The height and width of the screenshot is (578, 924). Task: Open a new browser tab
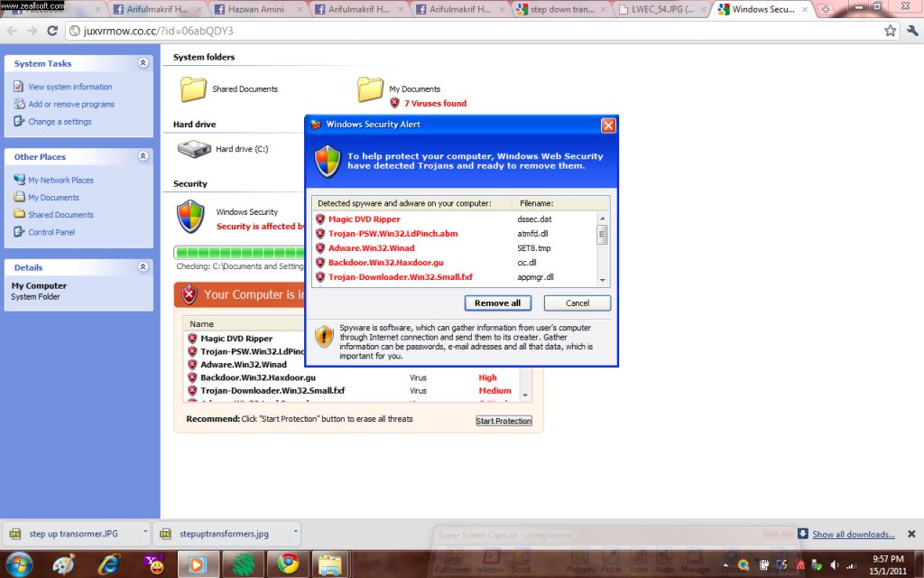tap(826, 9)
